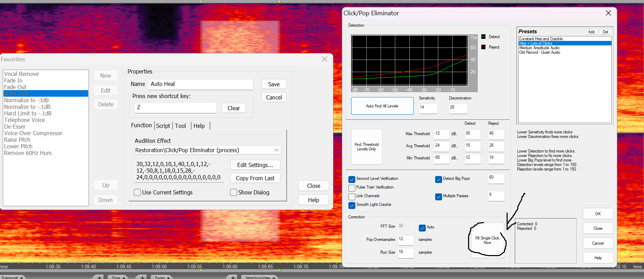The height and width of the screenshot is (279, 644).
Task: Switch to the Function tab
Action: [141, 125]
